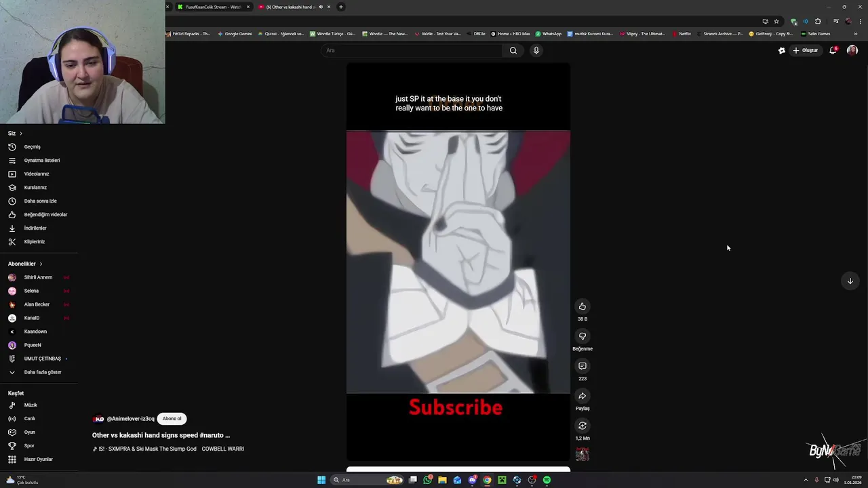Click the Short title Other vs kakashi hand signs
Image resolution: width=868 pixels, height=488 pixels.
161,436
